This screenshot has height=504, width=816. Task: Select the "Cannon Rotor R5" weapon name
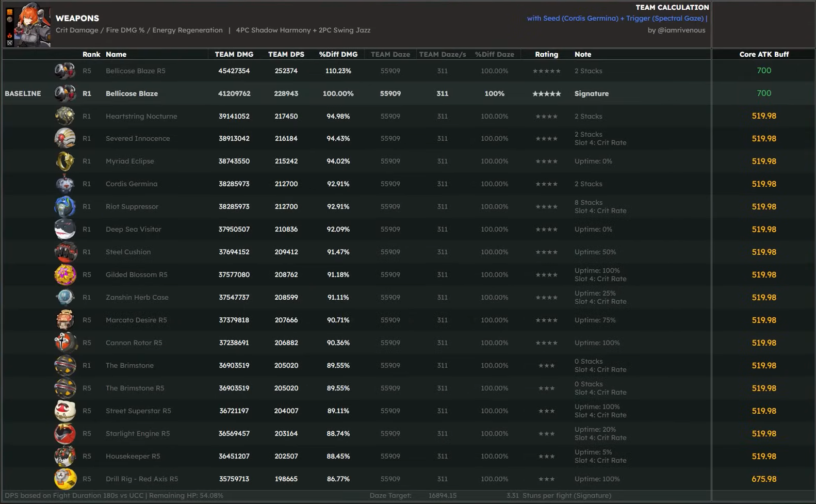point(134,343)
